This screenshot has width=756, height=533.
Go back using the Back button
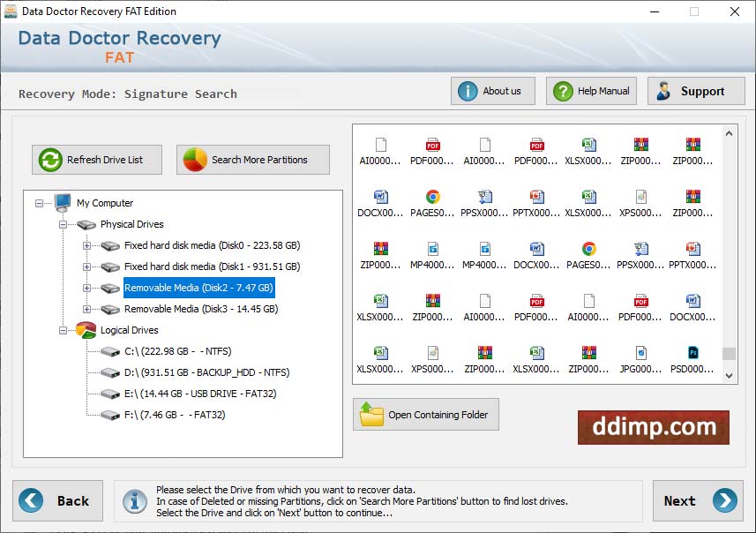(58, 500)
